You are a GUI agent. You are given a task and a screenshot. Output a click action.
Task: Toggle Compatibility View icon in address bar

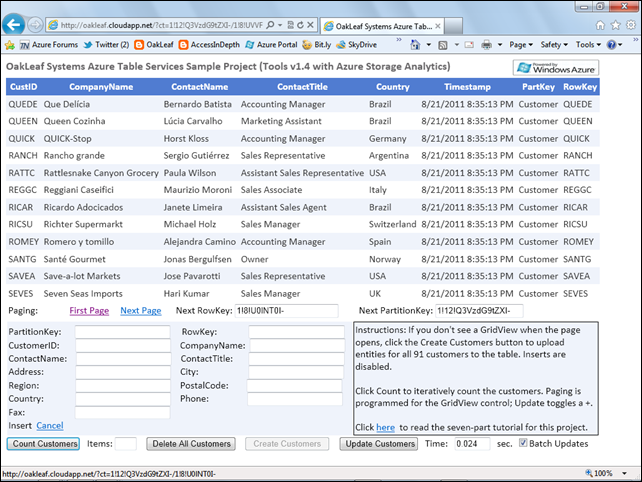tap(290, 25)
